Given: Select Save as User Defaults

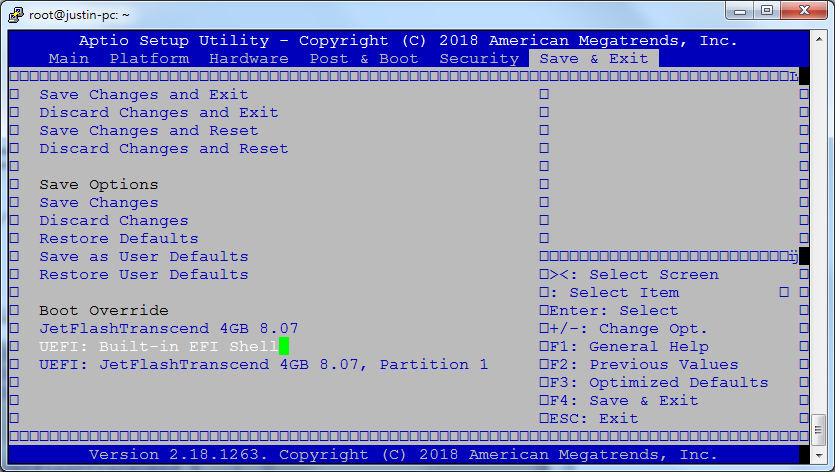Looking at the screenshot, I should (144, 257).
